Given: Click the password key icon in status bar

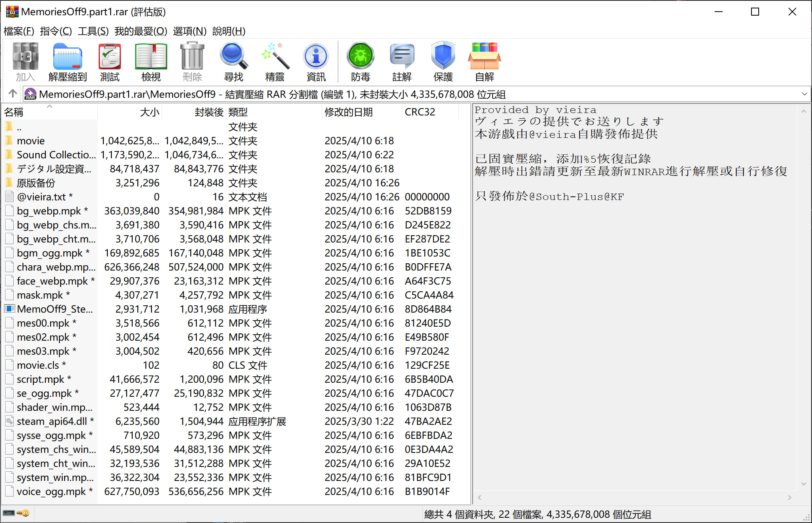Looking at the screenshot, I should 23,513.
